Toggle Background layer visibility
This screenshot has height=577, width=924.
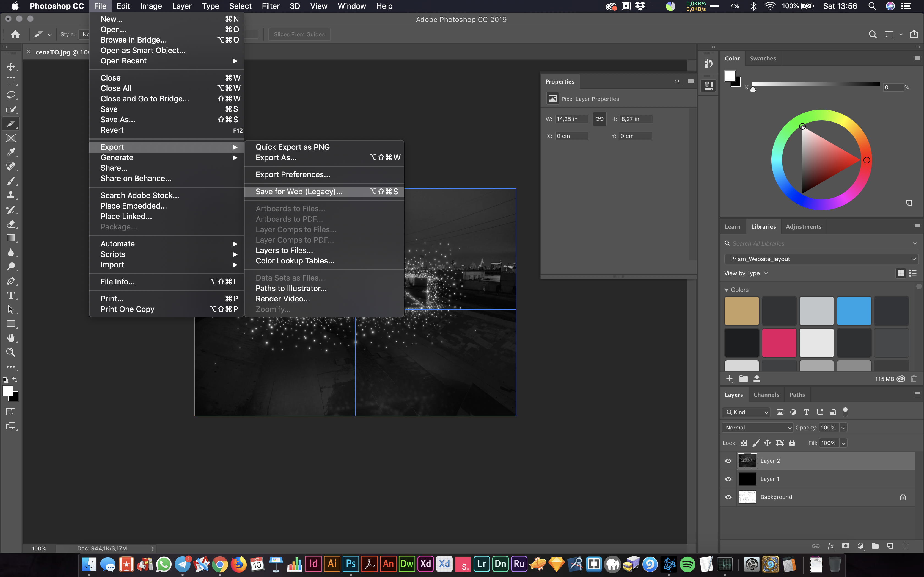tap(728, 497)
